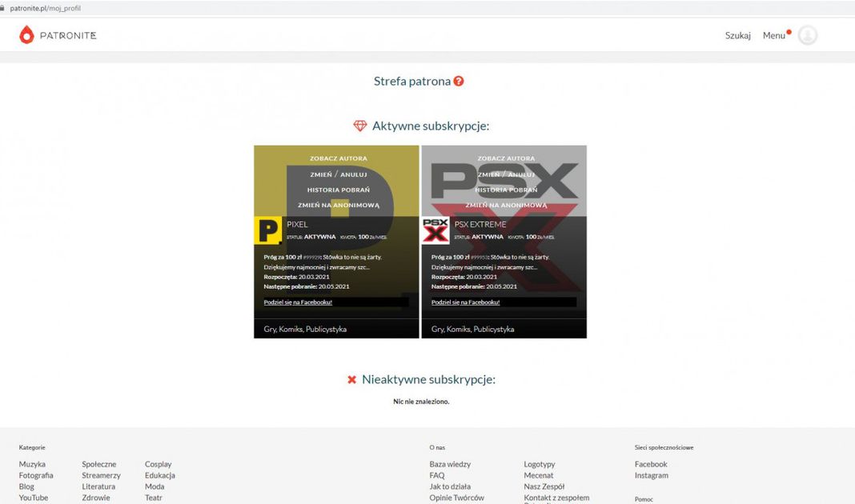This screenshot has height=504, width=855.
Task: Click the Instagram link in the footer
Action: point(651,475)
